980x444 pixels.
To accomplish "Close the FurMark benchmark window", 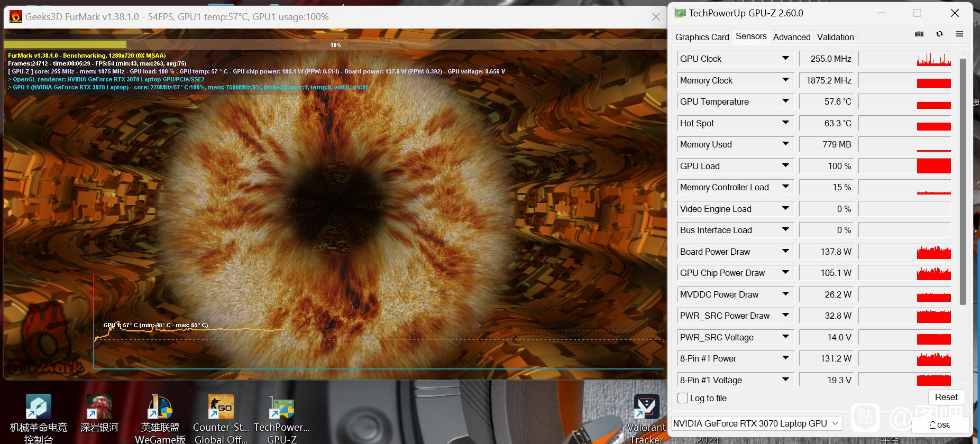I will (656, 17).
